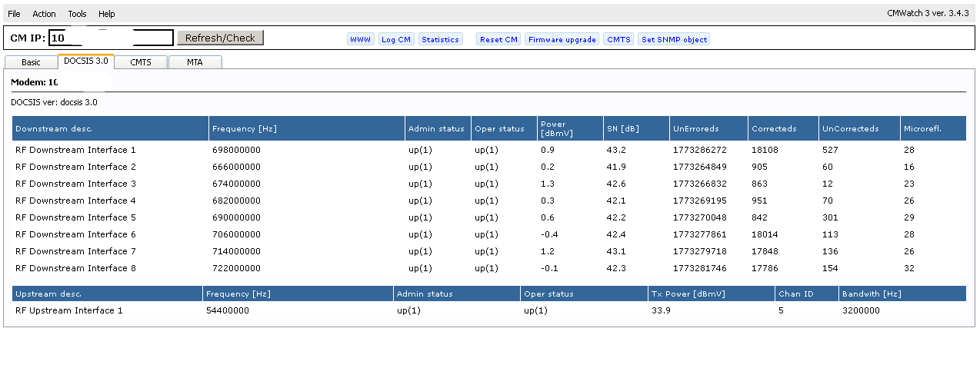Select RF Downstream Interface 7 row label

(75, 251)
